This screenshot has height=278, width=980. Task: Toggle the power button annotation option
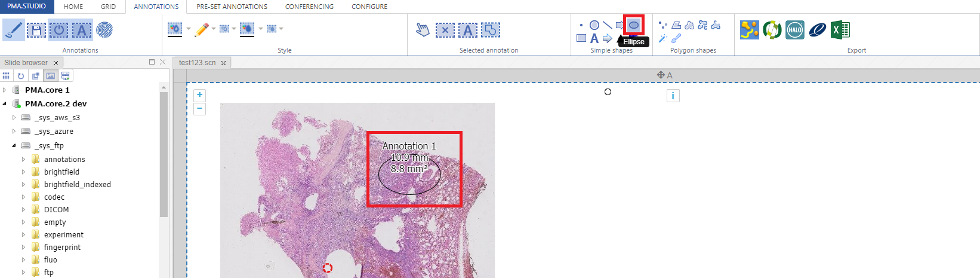pos(58,30)
